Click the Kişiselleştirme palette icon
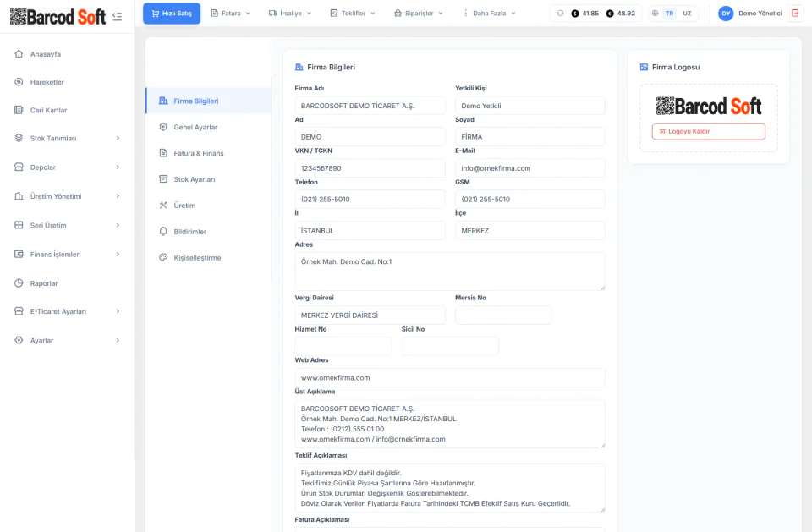The height and width of the screenshot is (532, 812). coord(163,257)
